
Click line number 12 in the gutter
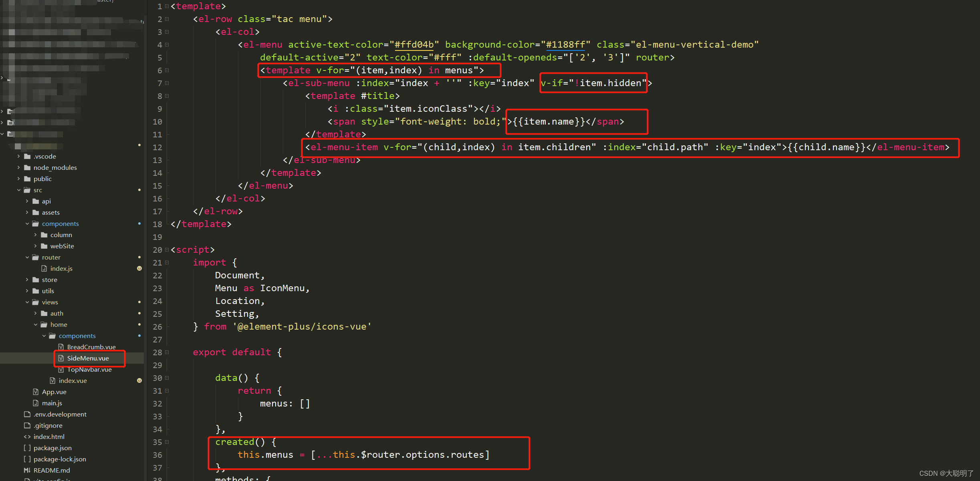(157, 147)
